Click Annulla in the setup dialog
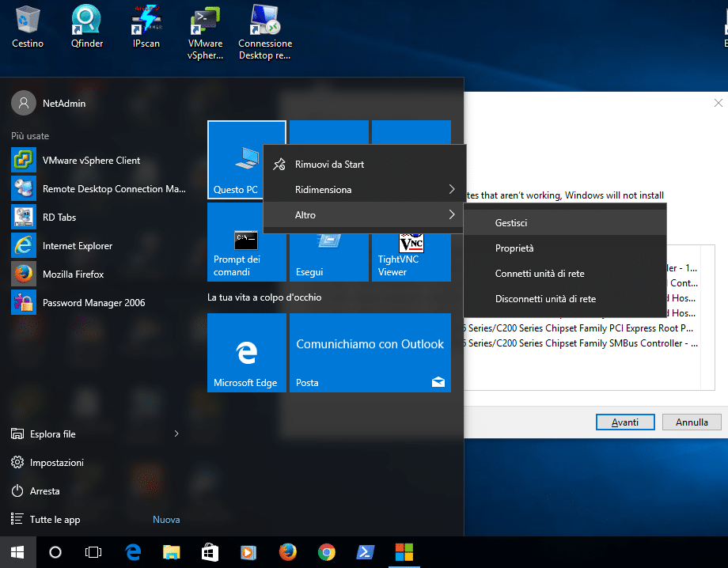The height and width of the screenshot is (568, 728). pyautogui.click(x=692, y=422)
